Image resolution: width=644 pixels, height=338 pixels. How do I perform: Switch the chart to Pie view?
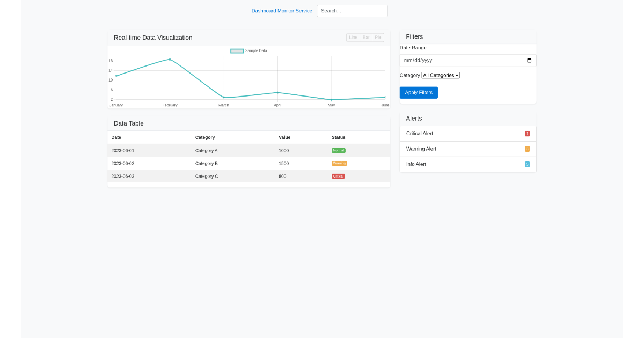(378, 37)
